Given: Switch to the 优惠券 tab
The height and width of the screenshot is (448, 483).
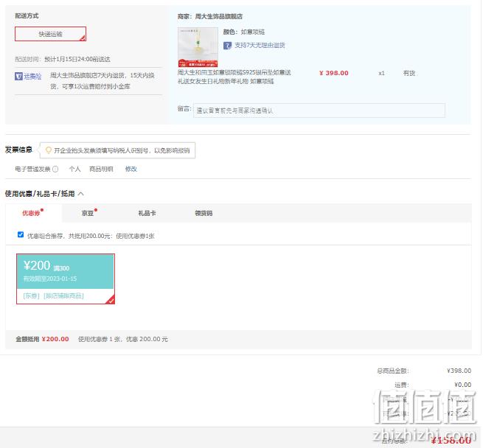Looking at the screenshot, I should (x=31, y=213).
